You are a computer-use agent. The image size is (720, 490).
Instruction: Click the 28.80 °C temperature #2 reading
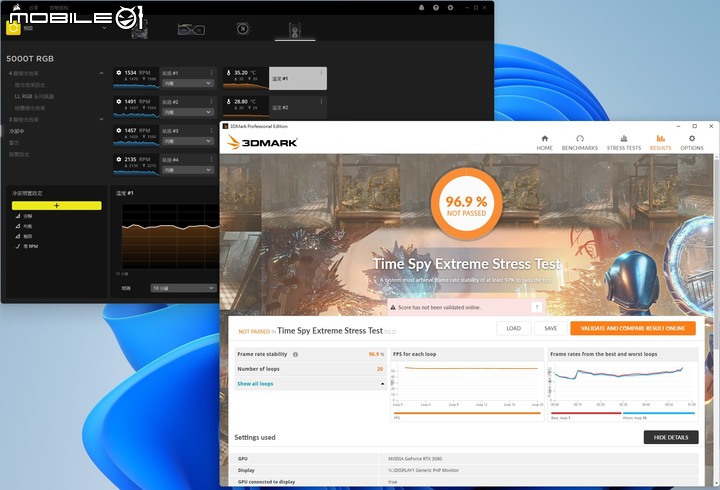click(x=245, y=101)
